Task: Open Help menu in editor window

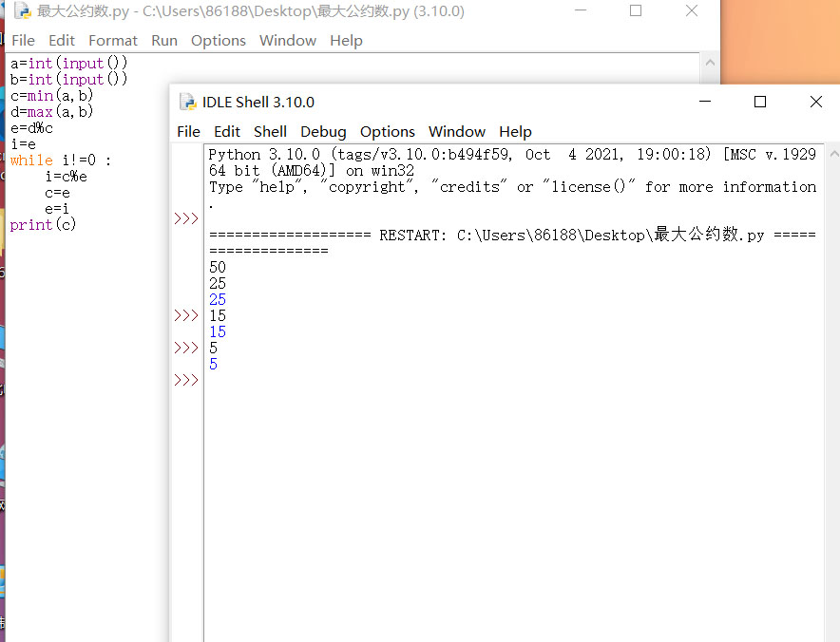Action: coord(346,41)
